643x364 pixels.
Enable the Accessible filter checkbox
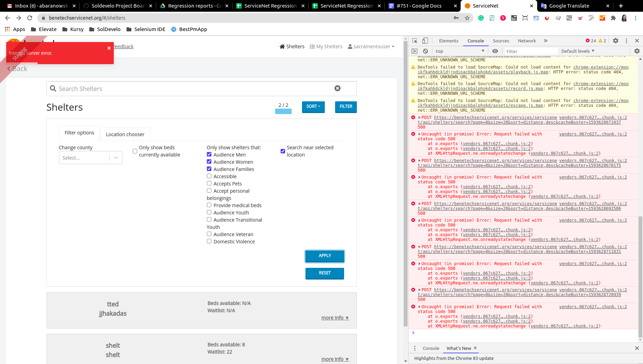[x=209, y=176]
